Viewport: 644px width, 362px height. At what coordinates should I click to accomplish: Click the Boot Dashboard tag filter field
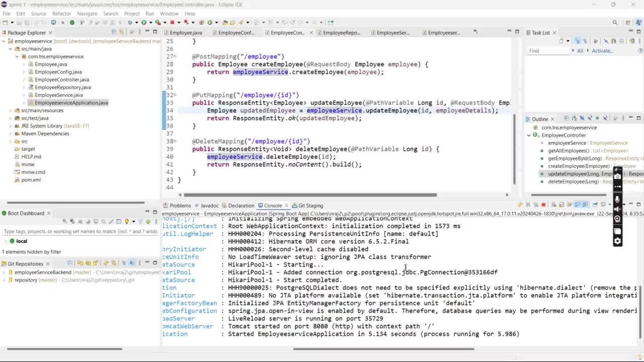tap(80, 231)
